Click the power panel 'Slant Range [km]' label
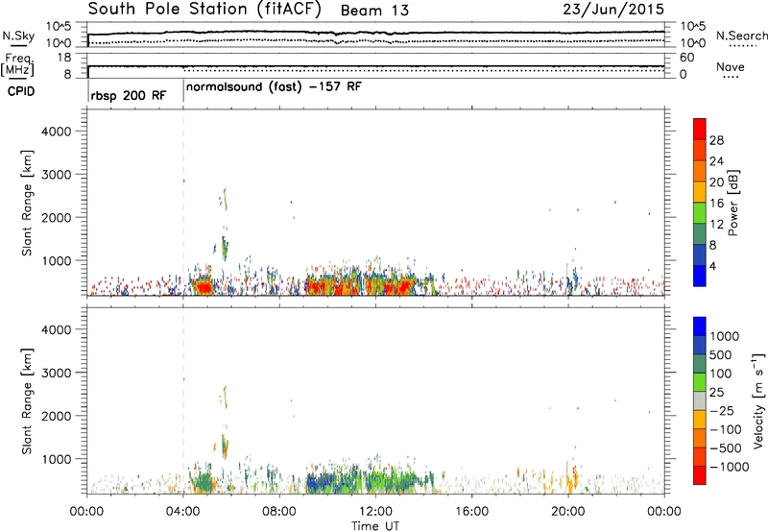Screen dimensions: 768x532 27,203
